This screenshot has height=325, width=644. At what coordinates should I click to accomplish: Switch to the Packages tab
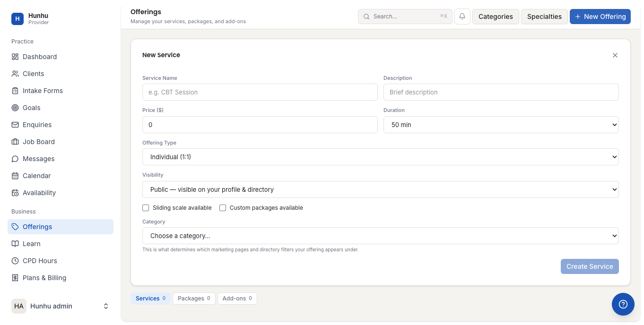coord(194,299)
